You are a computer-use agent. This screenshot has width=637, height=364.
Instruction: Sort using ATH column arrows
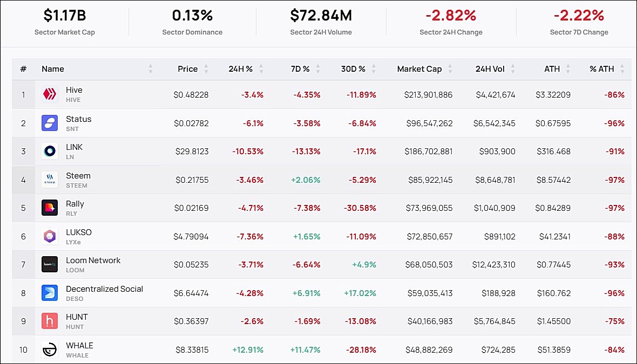568,69
